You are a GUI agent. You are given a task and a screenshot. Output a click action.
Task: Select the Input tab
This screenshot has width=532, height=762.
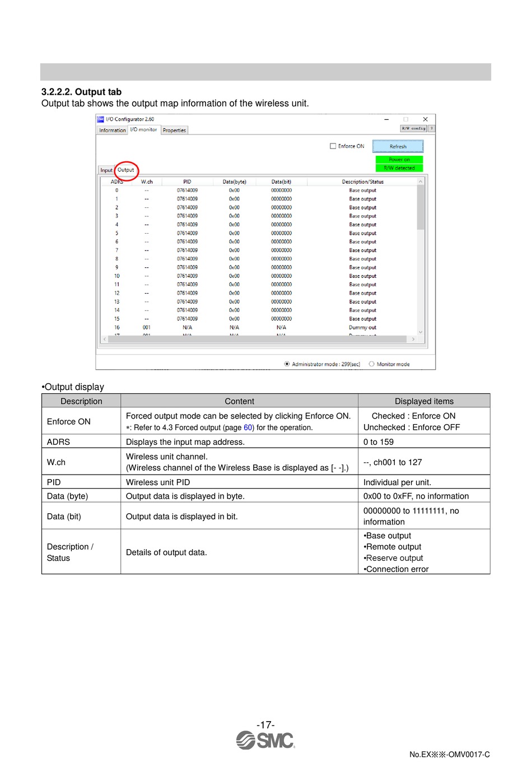106,170
